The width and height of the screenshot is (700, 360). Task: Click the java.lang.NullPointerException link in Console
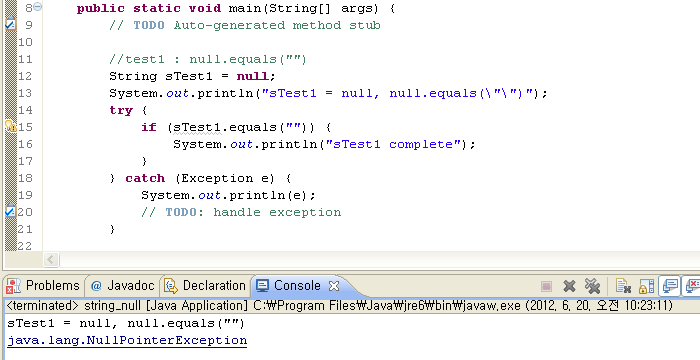coord(127,340)
